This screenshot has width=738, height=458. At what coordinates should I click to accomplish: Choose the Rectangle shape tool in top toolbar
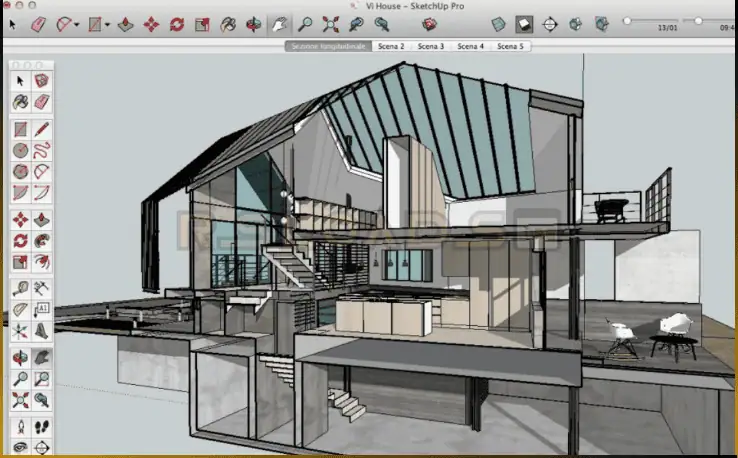click(x=95, y=24)
